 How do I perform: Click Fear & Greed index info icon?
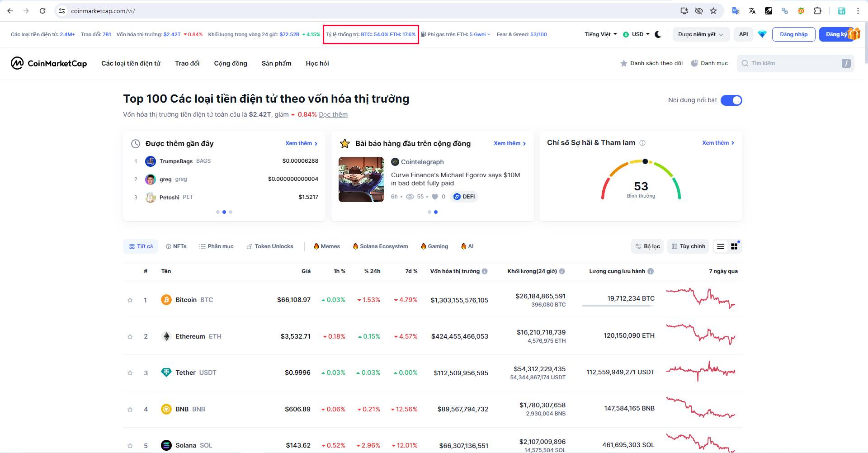pyautogui.click(x=642, y=143)
